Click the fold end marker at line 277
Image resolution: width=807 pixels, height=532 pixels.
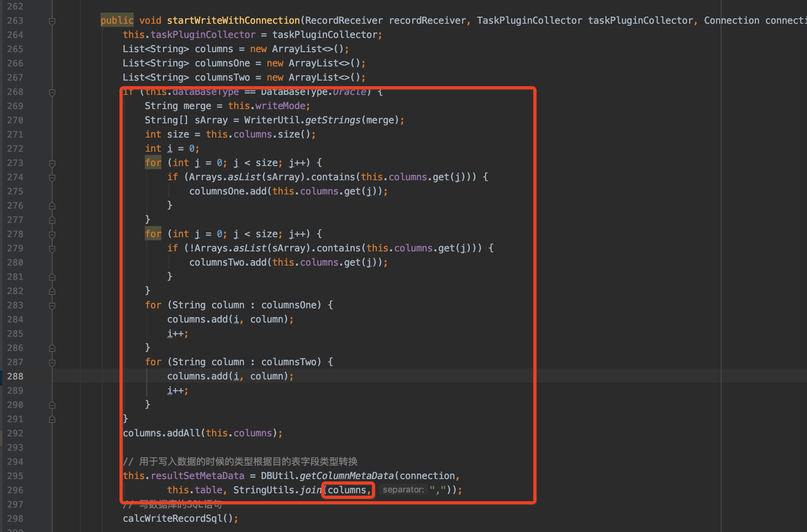coord(52,220)
